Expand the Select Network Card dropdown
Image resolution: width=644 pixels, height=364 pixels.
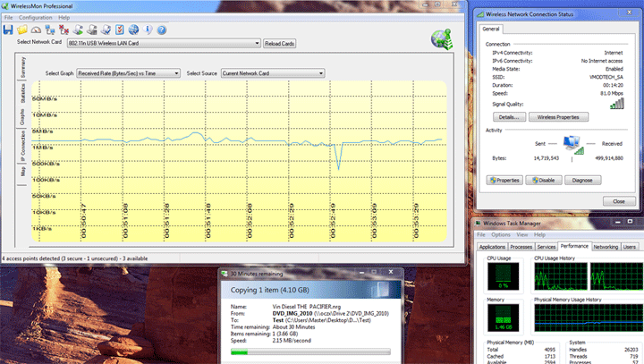(257, 43)
